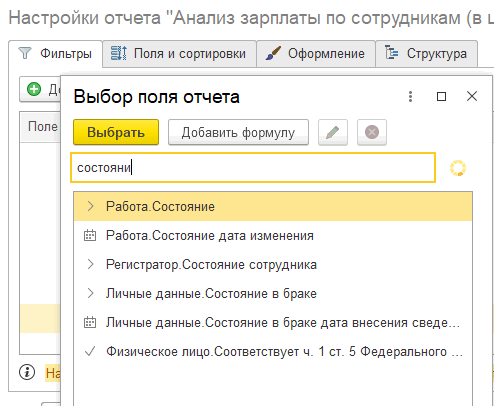Expand Личные данные.Состояние в браке field

pyautogui.click(x=90, y=293)
